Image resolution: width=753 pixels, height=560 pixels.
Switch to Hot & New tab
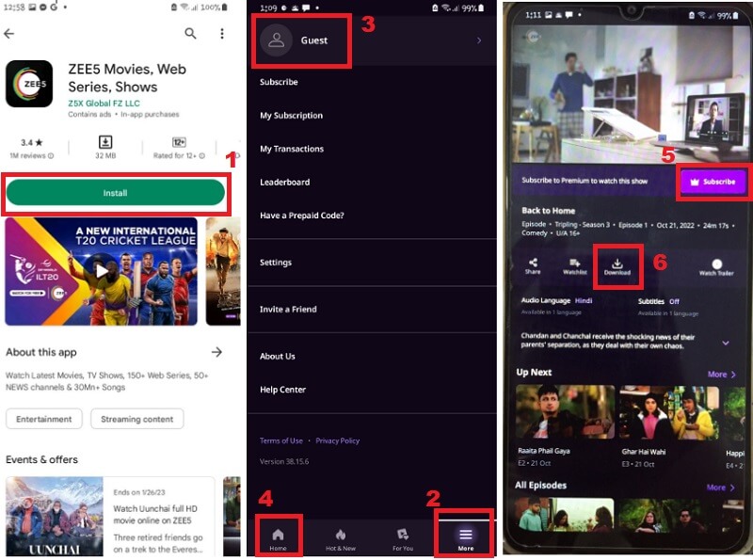tap(341, 539)
